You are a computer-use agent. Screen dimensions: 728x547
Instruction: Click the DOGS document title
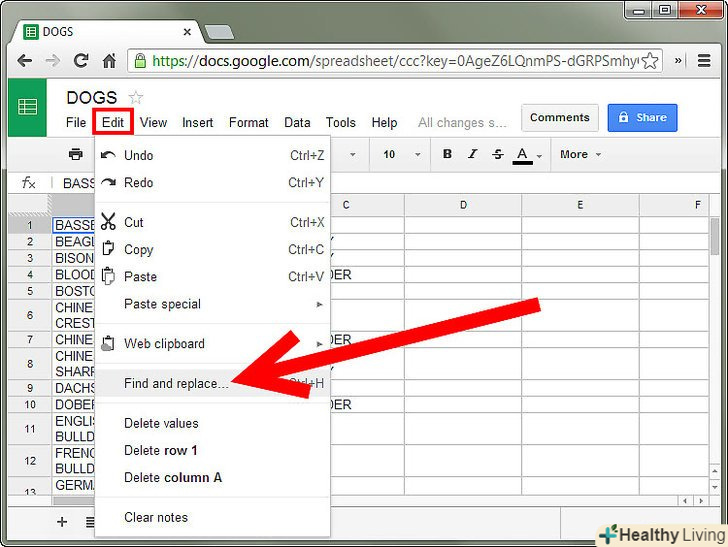[x=91, y=98]
